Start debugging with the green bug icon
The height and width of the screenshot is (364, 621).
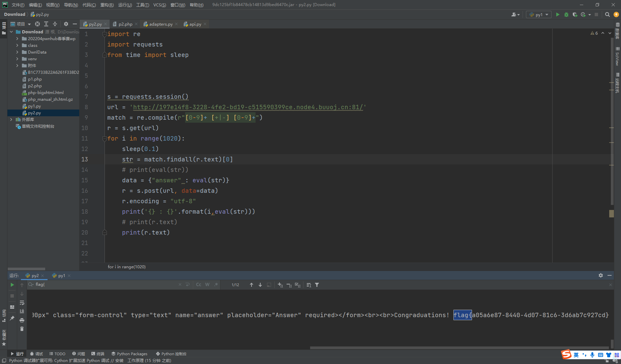pos(566,14)
